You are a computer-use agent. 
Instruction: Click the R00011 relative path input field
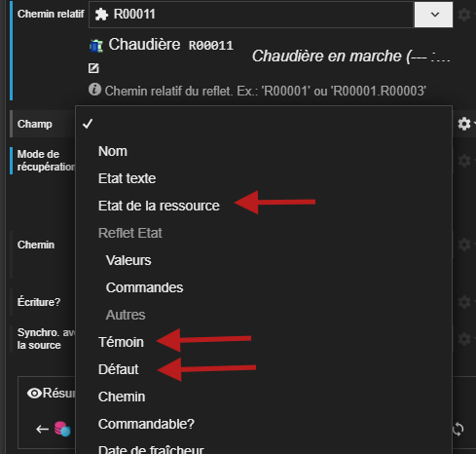click(251, 15)
